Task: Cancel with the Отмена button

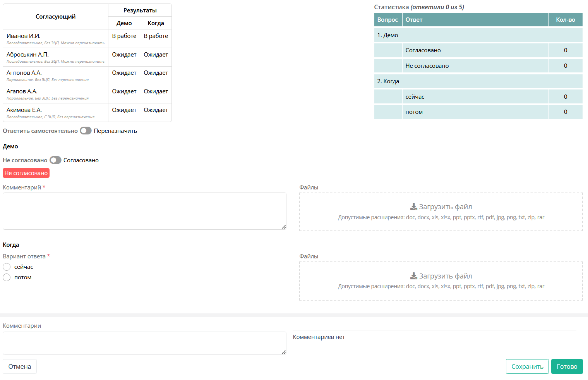Action: tap(20, 366)
